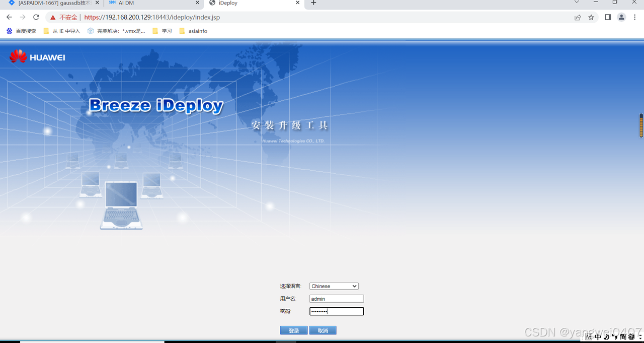This screenshot has width=644, height=343.
Task: Open the browser side panel icon
Action: pos(608,17)
